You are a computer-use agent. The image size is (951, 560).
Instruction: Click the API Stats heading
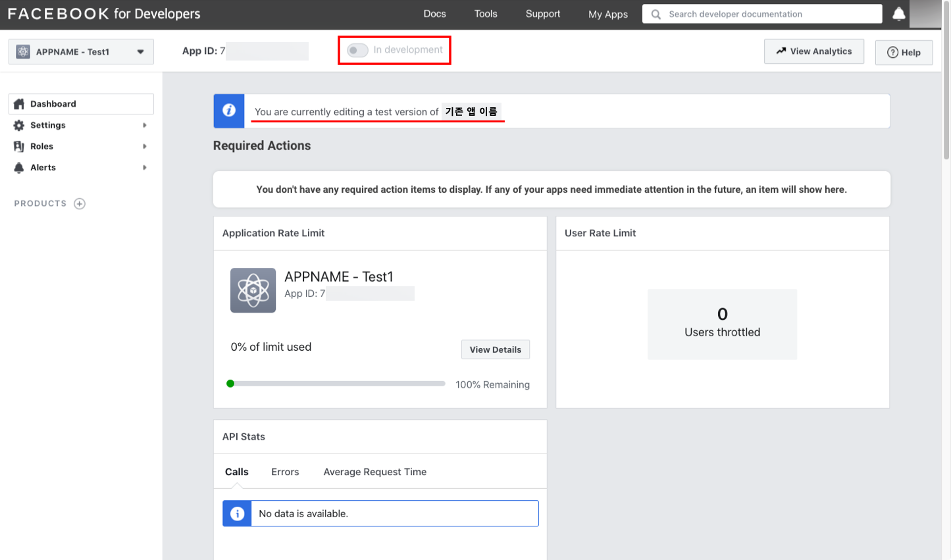pos(244,436)
